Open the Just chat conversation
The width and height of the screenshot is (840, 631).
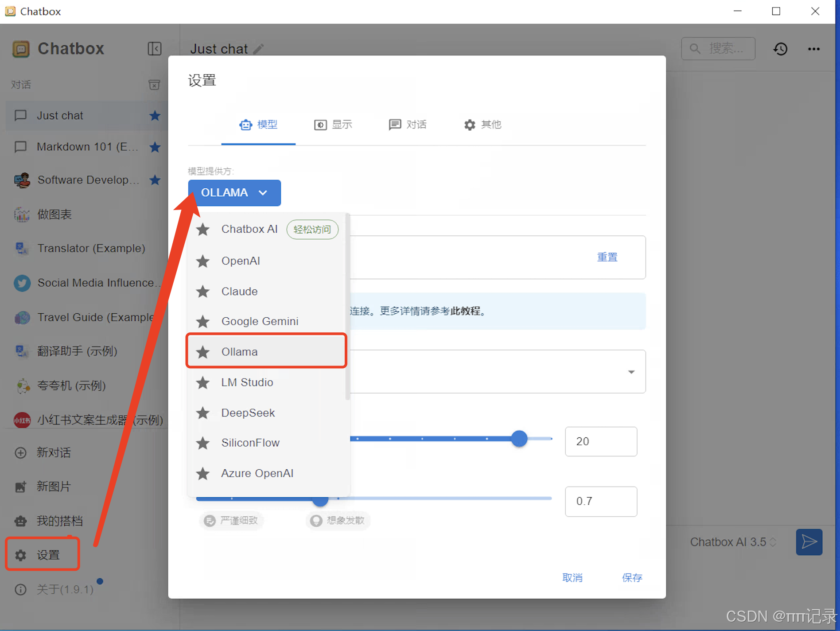coord(87,116)
